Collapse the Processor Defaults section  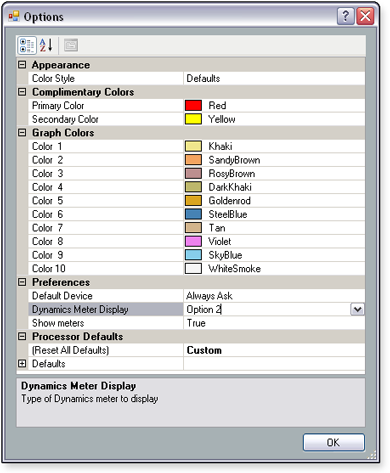22,336
